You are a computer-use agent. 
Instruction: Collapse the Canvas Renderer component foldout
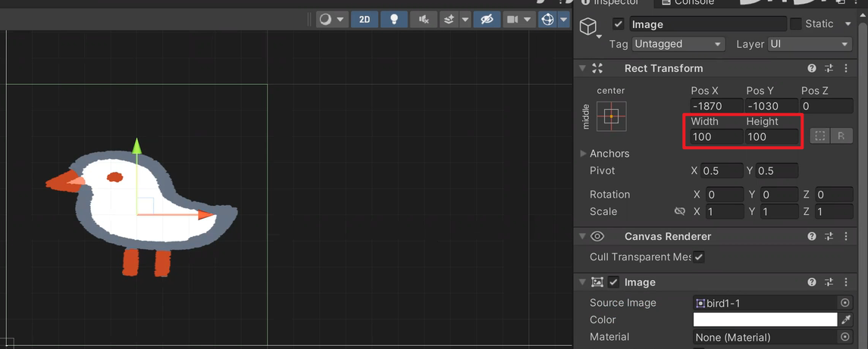[x=581, y=236]
